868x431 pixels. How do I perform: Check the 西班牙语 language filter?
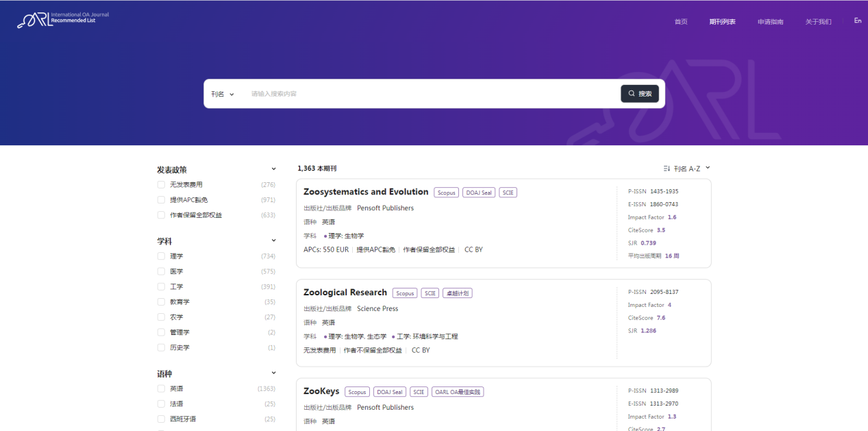pyautogui.click(x=162, y=419)
